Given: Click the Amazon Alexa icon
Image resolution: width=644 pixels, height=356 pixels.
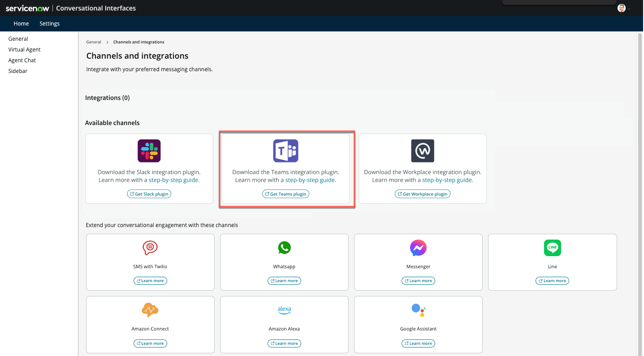Looking at the screenshot, I should click(284, 310).
